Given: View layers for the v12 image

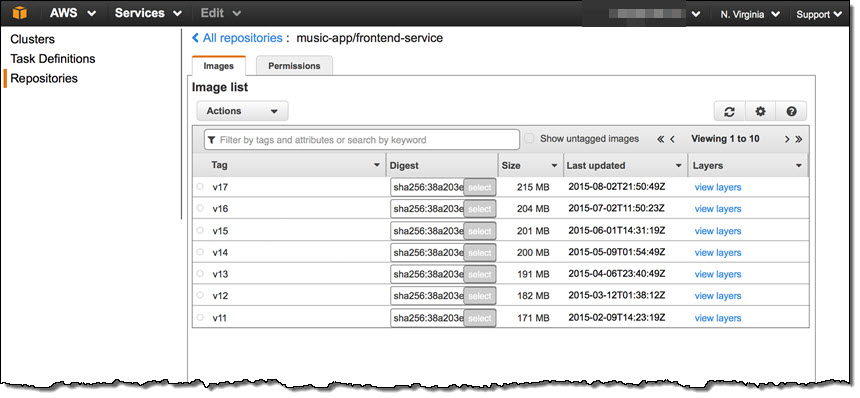Looking at the screenshot, I should coord(717,296).
